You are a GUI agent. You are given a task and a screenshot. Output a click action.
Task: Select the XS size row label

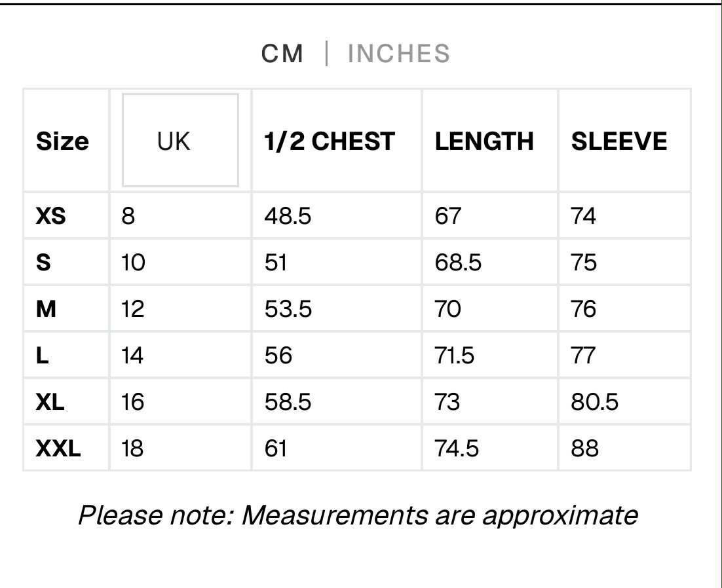tap(51, 215)
